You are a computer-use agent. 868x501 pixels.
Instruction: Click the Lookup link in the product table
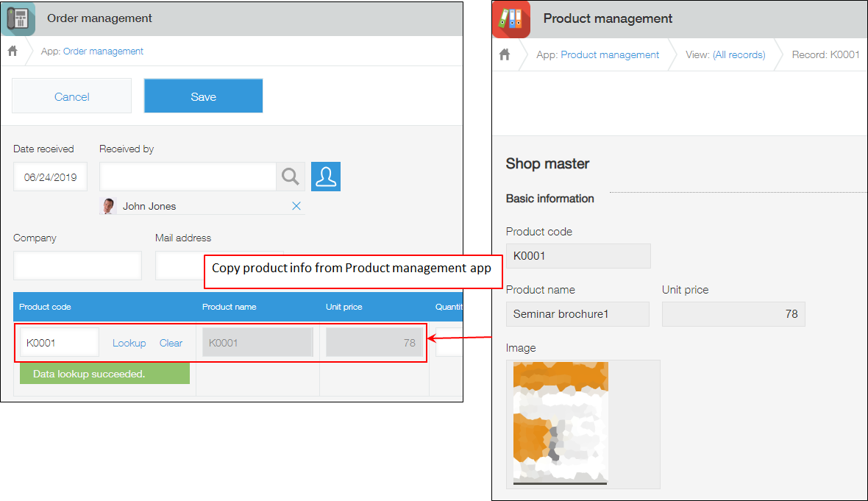[129, 343]
